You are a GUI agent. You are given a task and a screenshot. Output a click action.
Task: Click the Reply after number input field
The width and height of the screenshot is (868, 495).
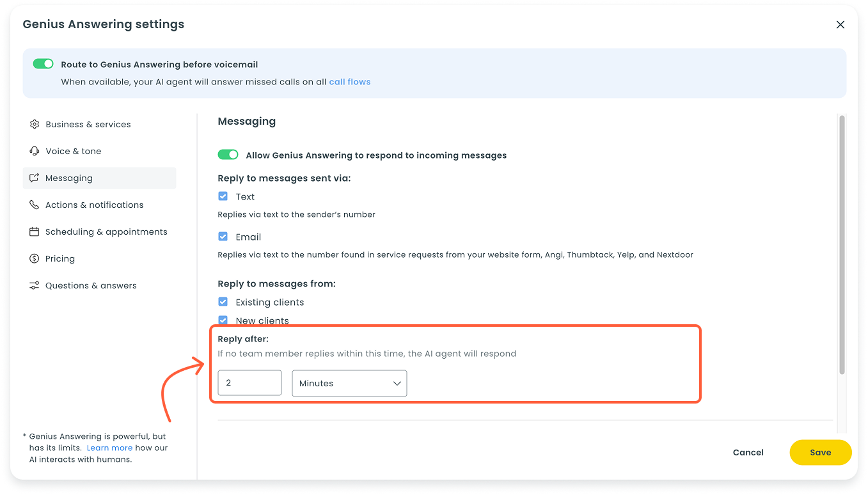point(249,383)
